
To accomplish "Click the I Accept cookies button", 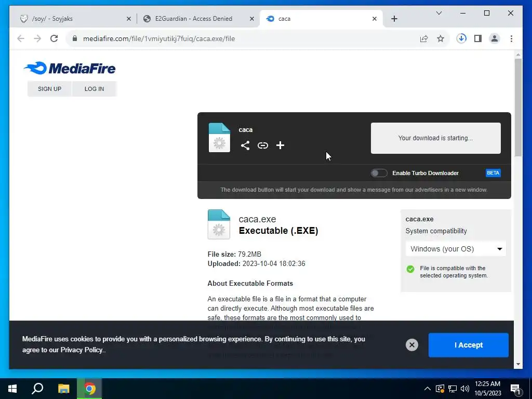I will click(468, 345).
